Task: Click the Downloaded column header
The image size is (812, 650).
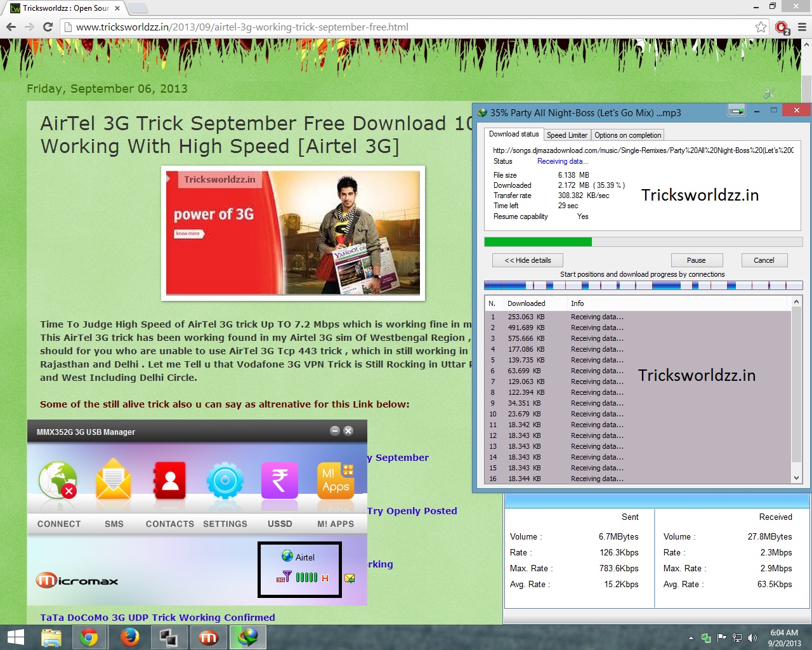Action: click(x=535, y=303)
